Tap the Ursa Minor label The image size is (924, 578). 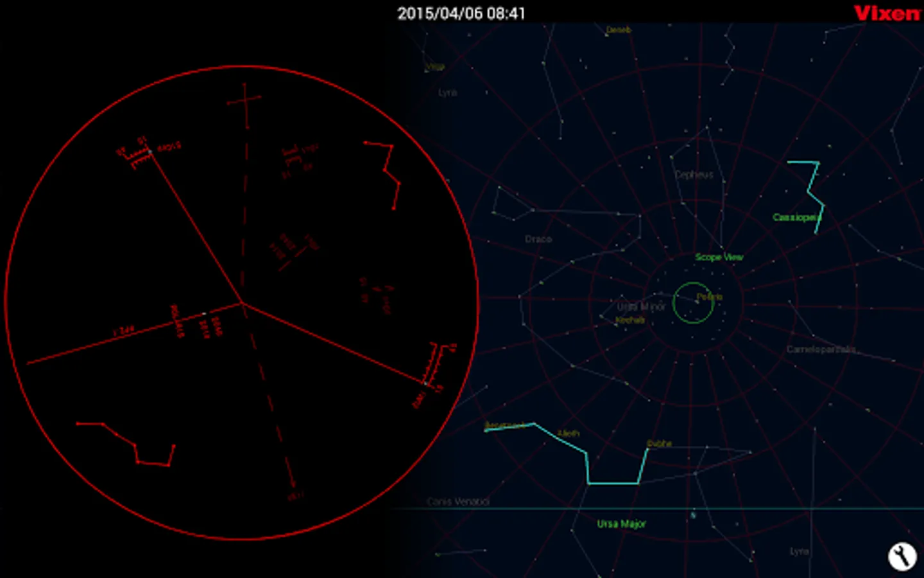[641, 306]
